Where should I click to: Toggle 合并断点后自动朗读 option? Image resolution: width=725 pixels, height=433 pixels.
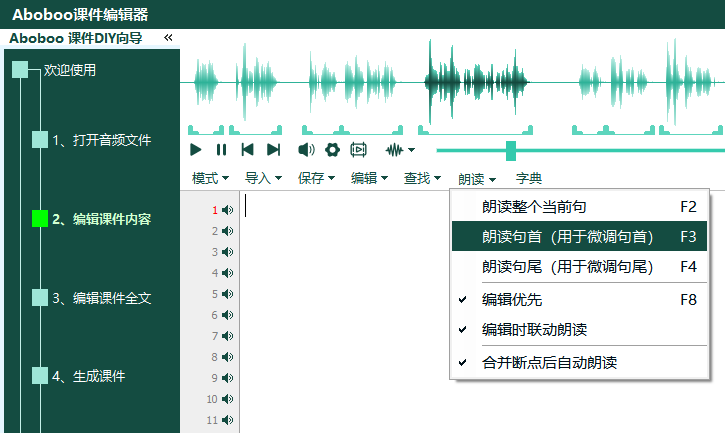coord(549,362)
